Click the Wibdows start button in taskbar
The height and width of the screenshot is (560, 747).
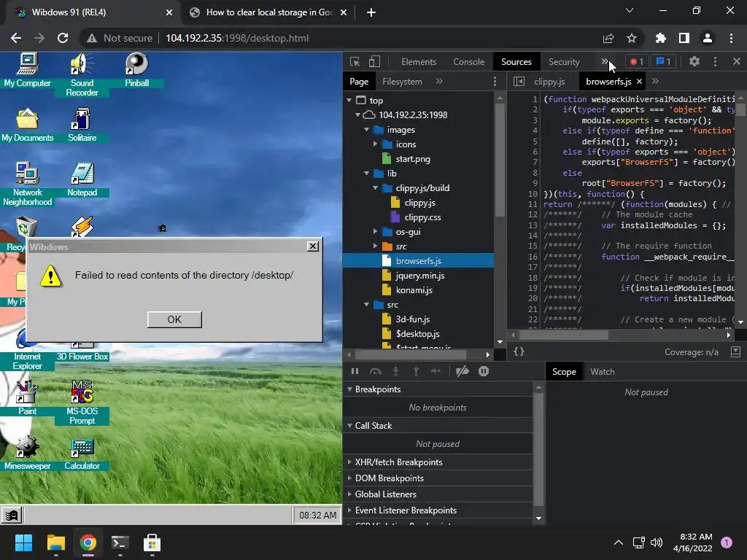pos(12,515)
